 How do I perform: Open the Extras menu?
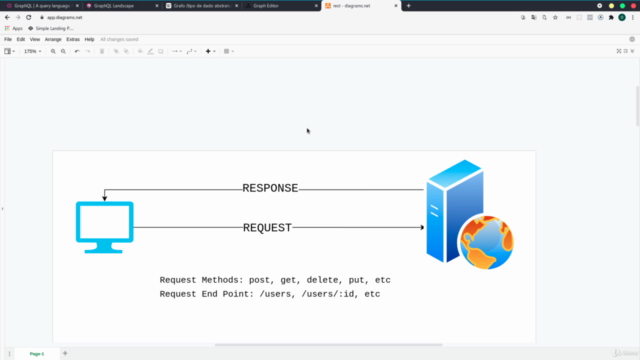click(x=73, y=40)
